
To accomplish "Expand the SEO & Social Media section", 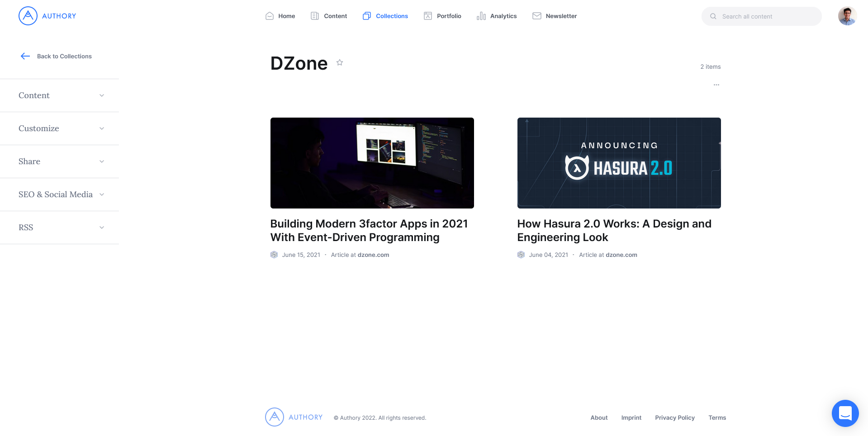I will (59, 194).
